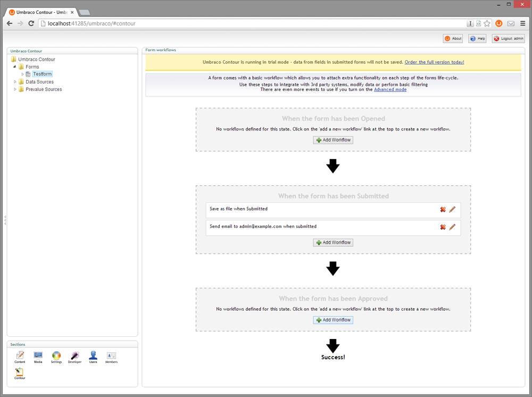Click the address bar URL field
The width and height of the screenshot is (532, 397).
251,23
